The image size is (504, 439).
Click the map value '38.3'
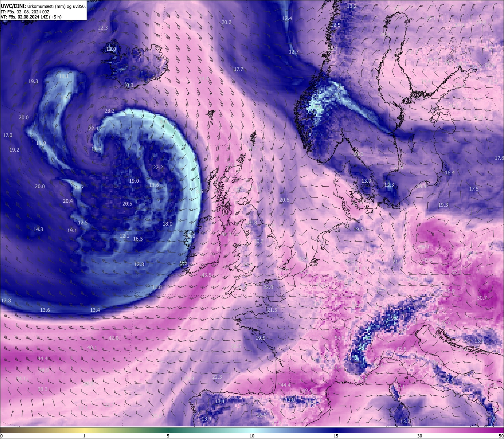[43, 389]
